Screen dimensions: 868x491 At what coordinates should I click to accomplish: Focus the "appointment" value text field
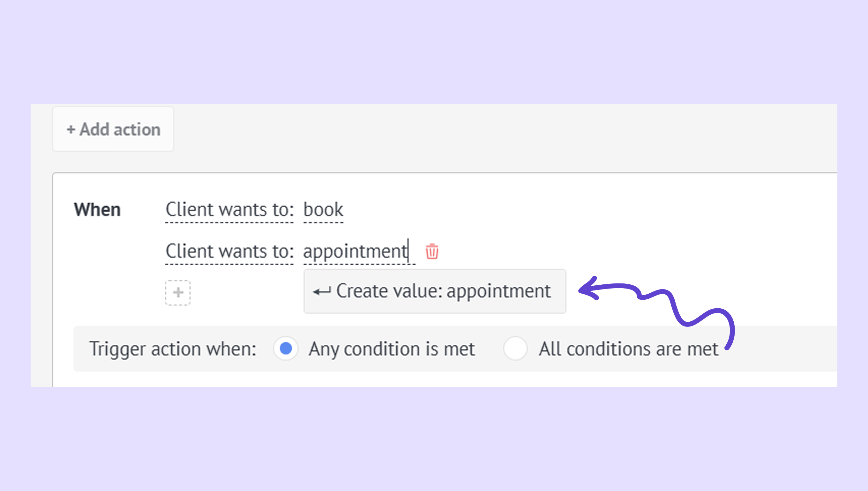355,252
